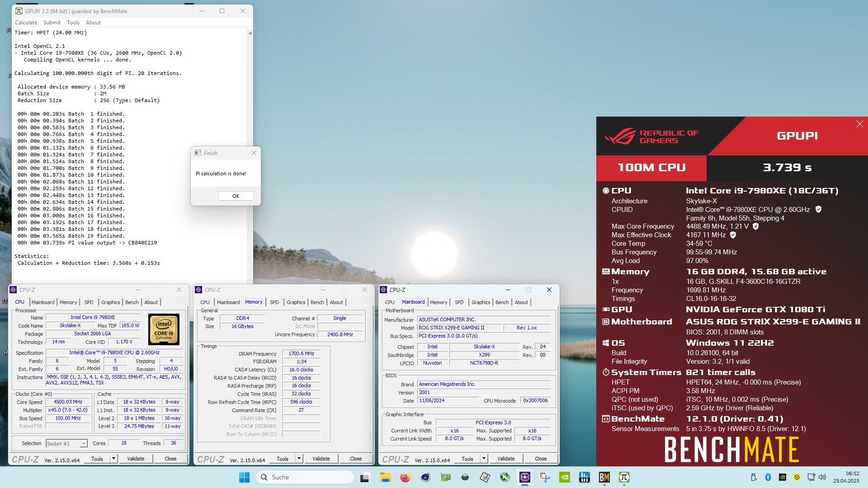Click Tools button in CPU-Z Memory window
868x488 pixels.
[x=283, y=459]
